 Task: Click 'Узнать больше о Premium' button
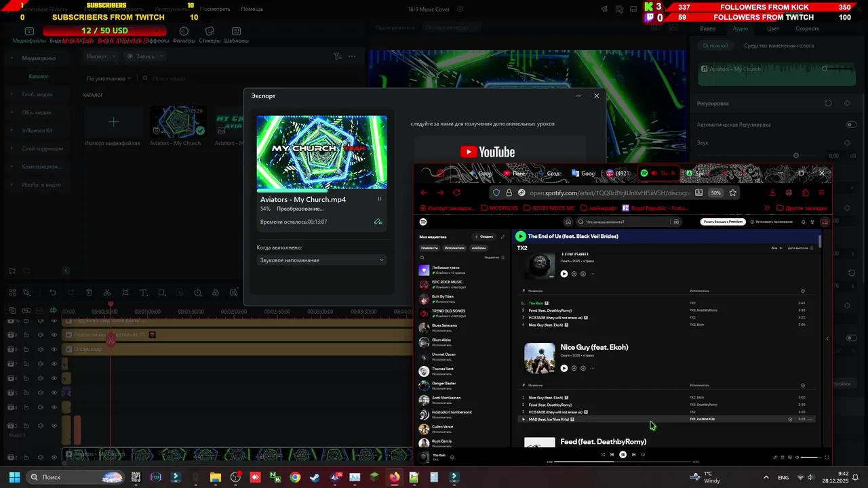(722, 222)
